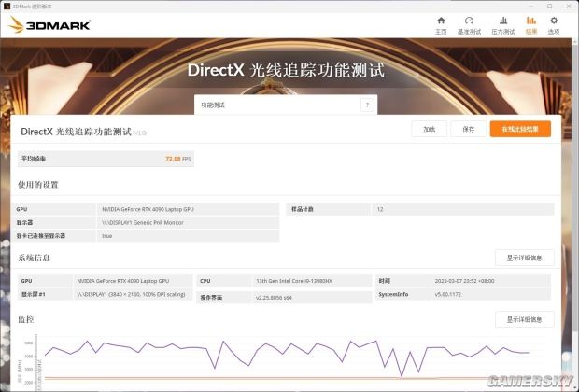Click the 加载 (Load) button
Image resolution: width=579 pixels, height=392 pixels.
(429, 129)
